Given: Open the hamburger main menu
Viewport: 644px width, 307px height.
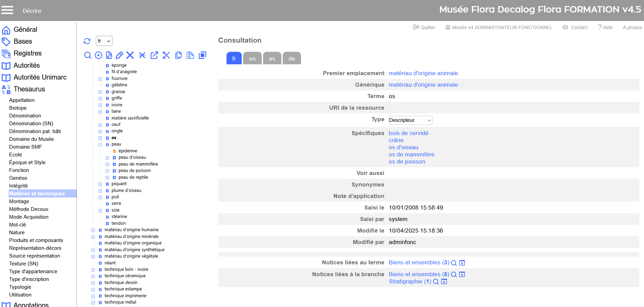Looking at the screenshot, I should click(x=7, y=10).
